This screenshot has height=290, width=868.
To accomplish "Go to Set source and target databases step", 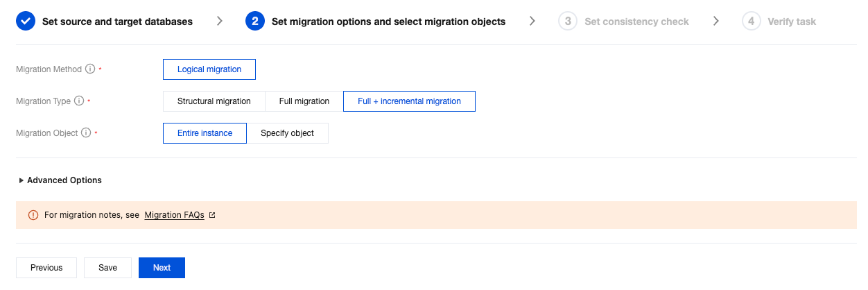I will coord(117,22).
